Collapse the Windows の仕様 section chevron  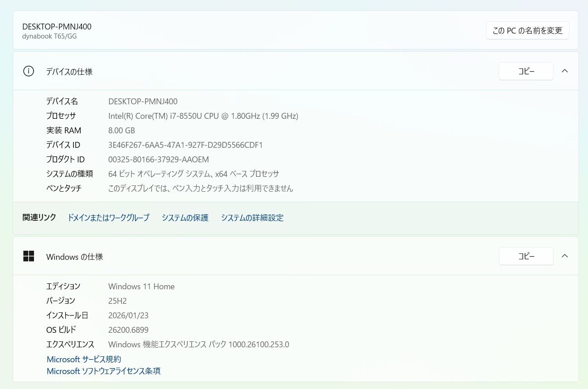[x=565, y=256]
